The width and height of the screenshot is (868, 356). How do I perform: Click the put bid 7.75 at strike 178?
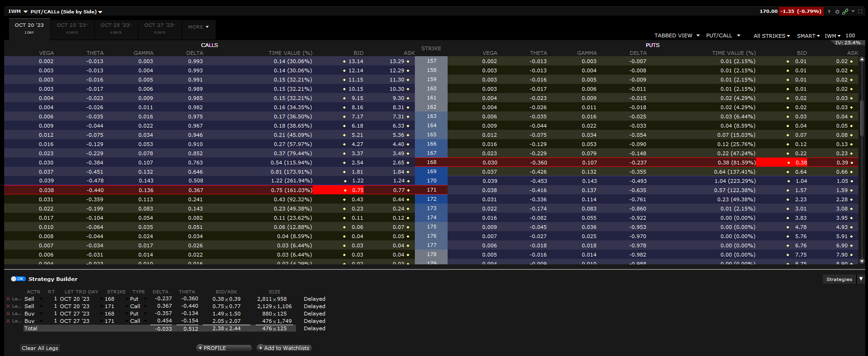click(x=801, y=255)
